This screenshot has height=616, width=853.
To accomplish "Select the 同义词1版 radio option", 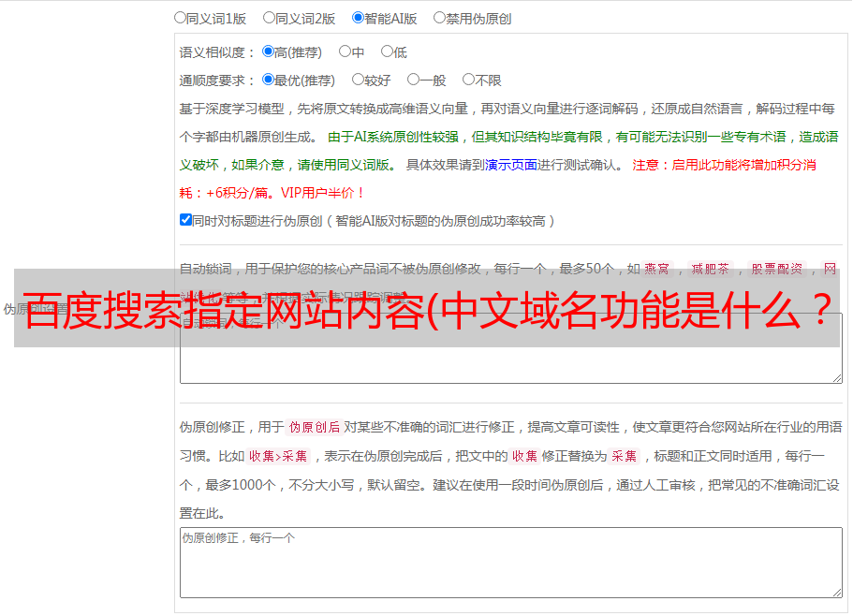I will point(181,18).
